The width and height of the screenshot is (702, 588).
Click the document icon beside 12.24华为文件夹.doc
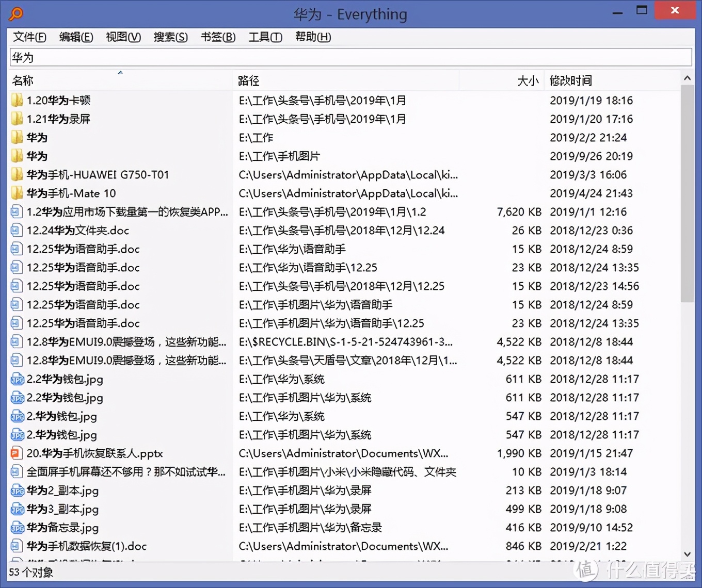[x=16, y=230]
